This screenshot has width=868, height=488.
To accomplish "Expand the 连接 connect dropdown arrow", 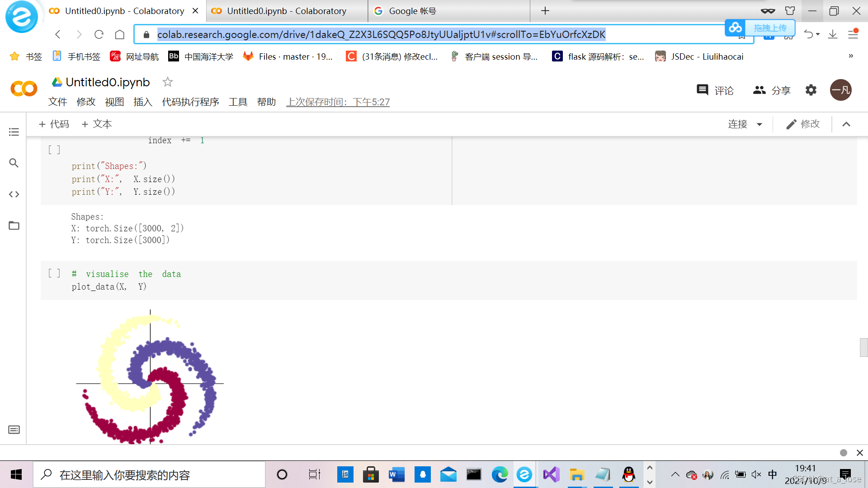I will (759, 124).
